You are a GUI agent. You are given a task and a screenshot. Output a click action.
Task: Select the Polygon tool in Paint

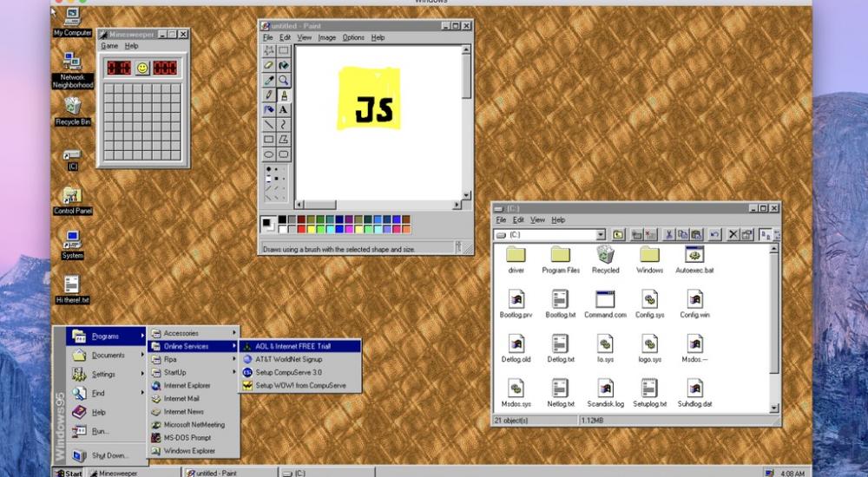284,140
